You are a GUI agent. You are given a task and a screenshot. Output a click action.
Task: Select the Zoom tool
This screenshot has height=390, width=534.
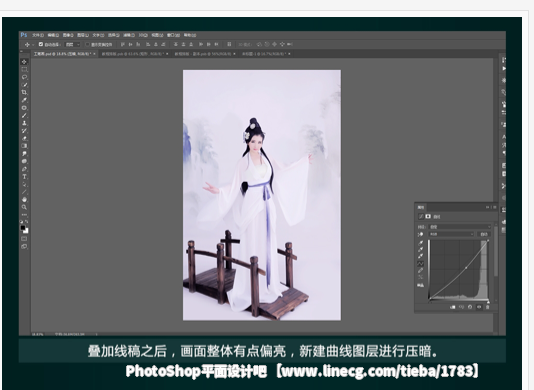tap(24, 207)
